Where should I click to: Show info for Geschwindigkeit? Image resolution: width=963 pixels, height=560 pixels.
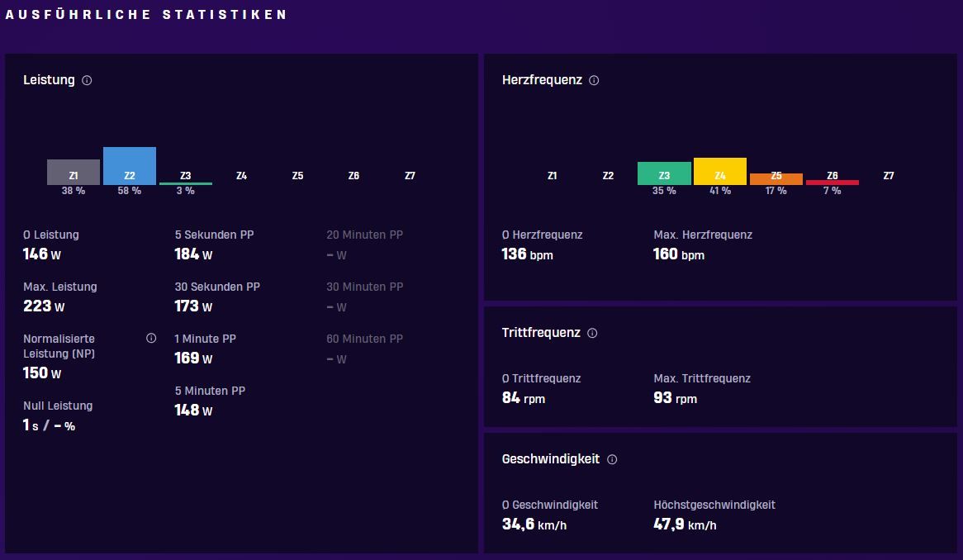[612, 459]
